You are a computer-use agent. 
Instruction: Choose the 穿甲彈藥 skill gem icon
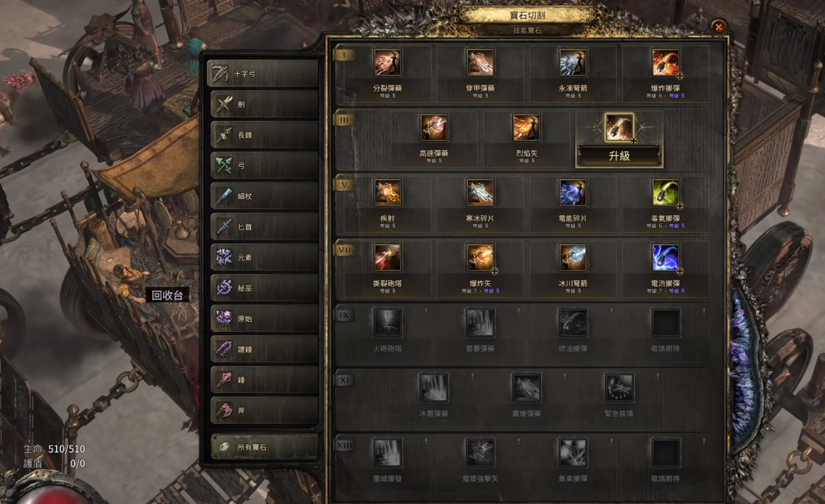click(x=480, y=63)
